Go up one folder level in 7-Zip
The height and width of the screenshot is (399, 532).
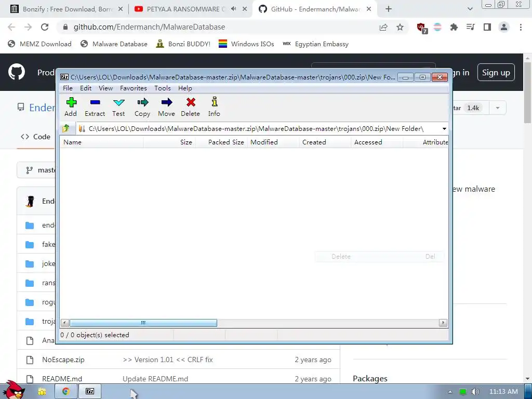[x=66, y=129]
